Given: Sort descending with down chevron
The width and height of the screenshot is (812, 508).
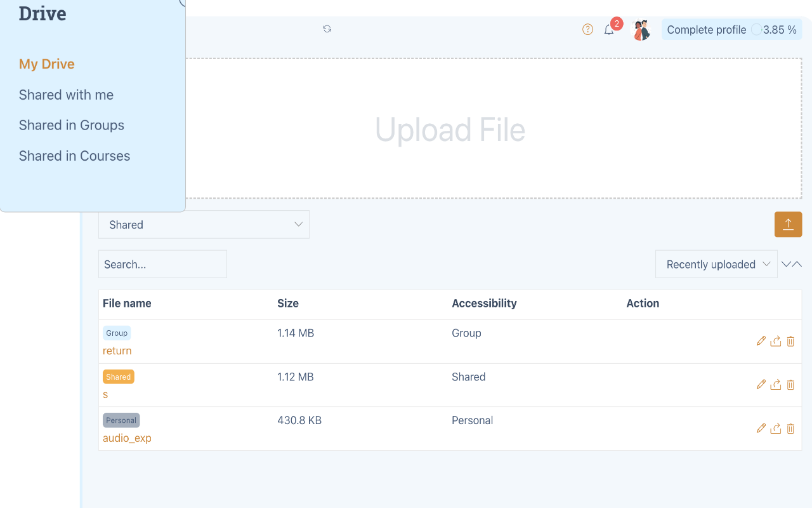Looking at the screenshot, I should click(x=786, y=264).
